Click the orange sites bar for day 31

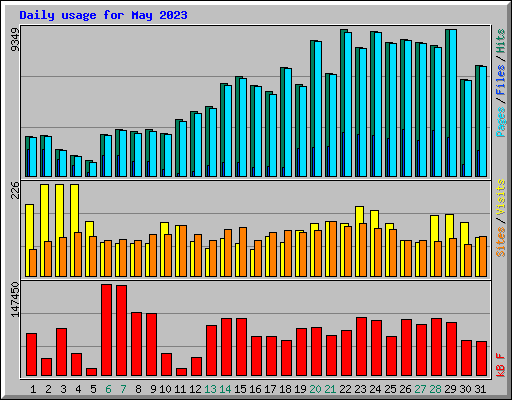[x=483, y=256]
